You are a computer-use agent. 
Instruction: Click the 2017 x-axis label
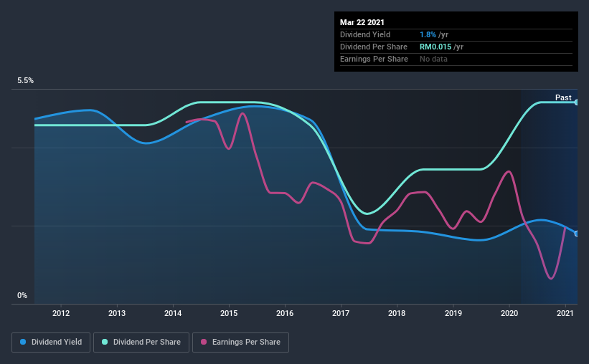coord(341,313)
